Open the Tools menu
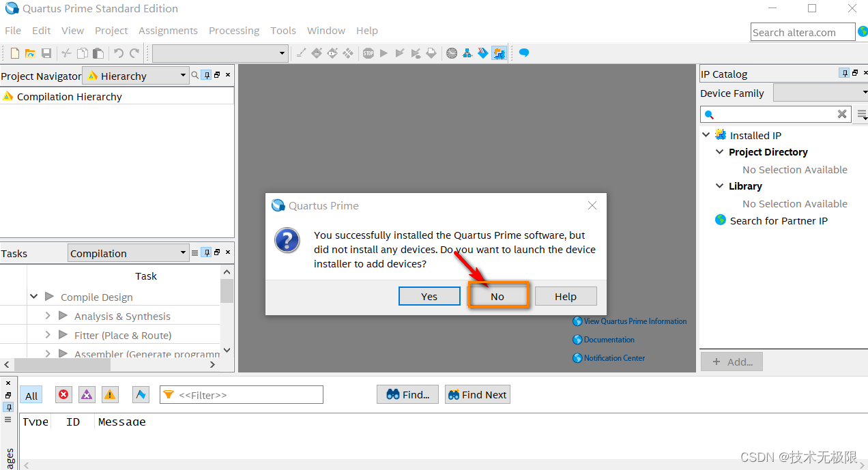The image size is (868, 470). pos(283,31)
